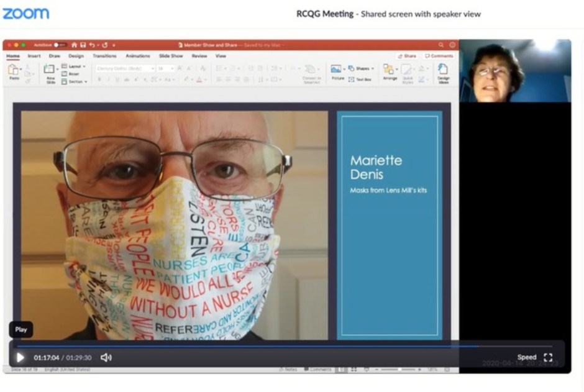Click the Paste clipboard icon
Screen dimensions: 584x392
coord(14,70)
